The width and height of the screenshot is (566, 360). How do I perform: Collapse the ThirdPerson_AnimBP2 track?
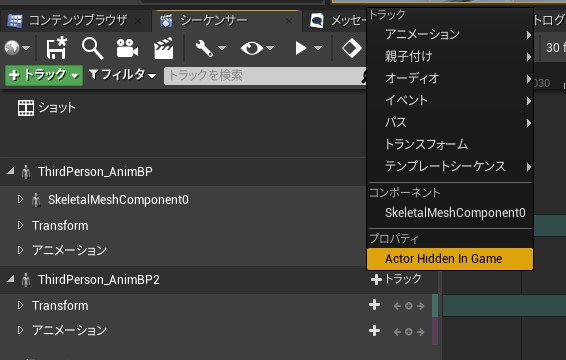click(x=11, y=279)
